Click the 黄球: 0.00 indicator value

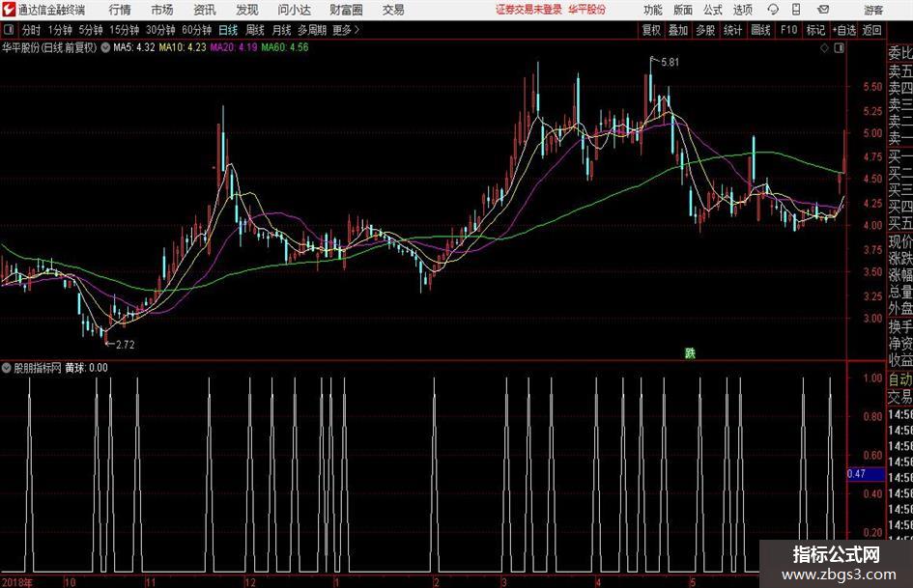tap(86, 367)
